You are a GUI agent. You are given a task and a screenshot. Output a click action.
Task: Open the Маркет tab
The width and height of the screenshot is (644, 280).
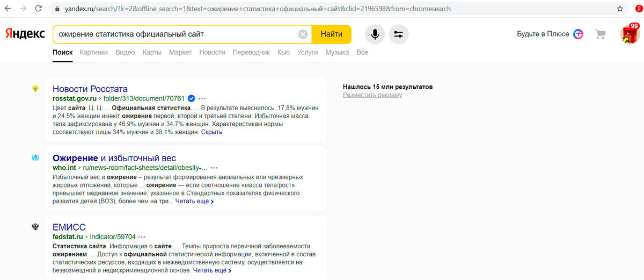coord(180,52)
